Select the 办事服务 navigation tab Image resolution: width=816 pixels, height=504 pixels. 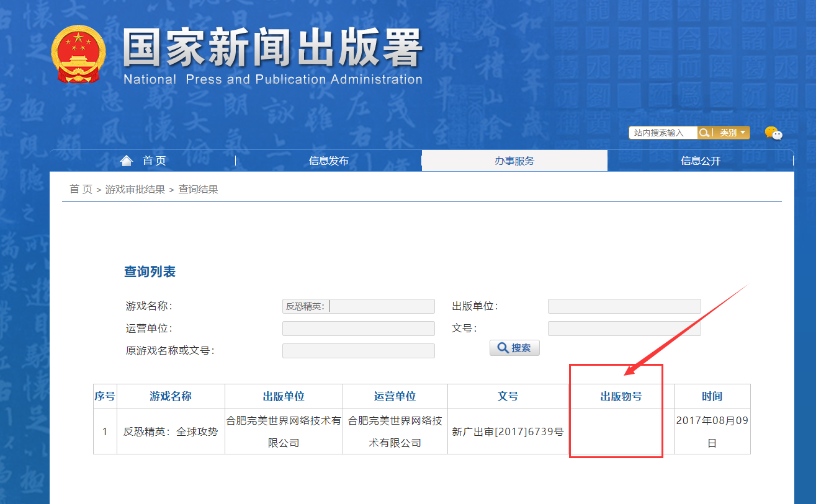coord(514,161)
